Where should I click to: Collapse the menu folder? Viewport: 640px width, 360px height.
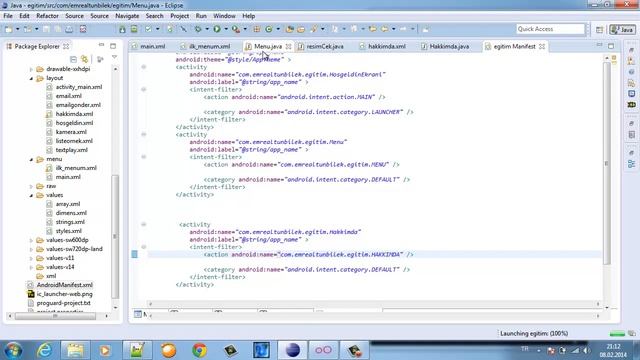click(31, 160)
